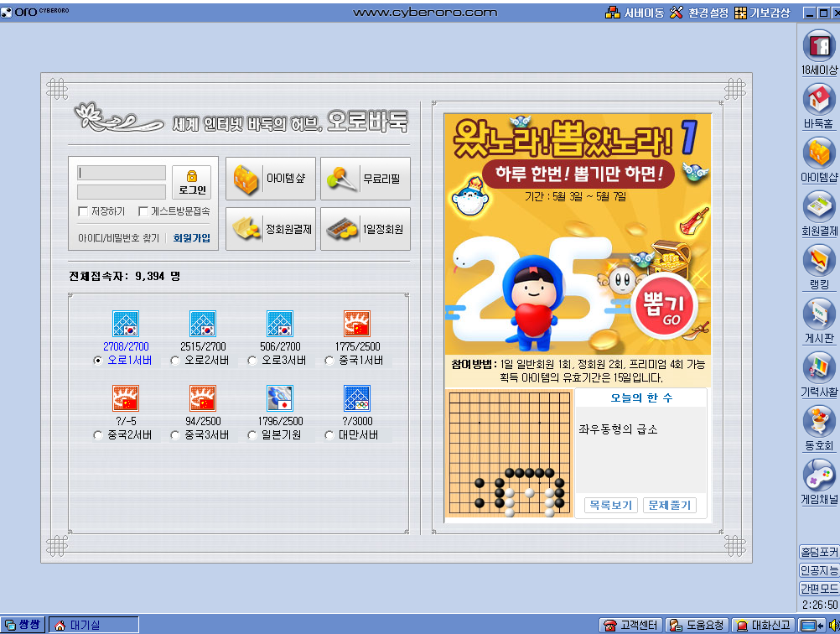This screenshot has width=840, height=634.
Task: Click the 회원가입 link
Action: point(192,238)
